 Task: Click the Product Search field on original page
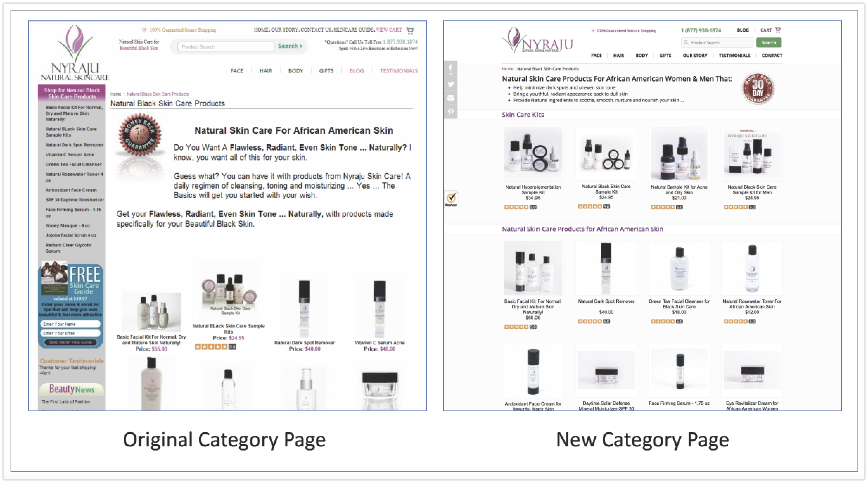226,46
